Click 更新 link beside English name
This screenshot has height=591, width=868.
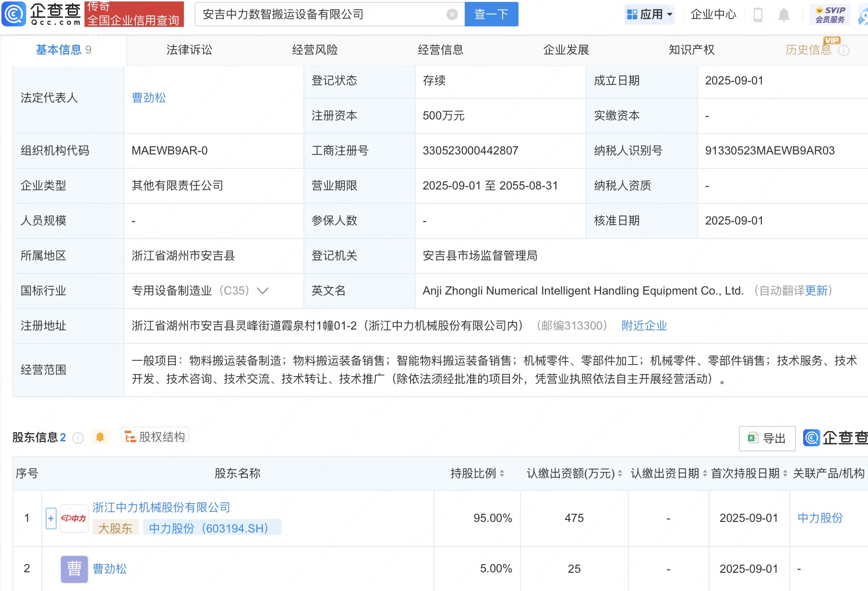(x=816, y=291)
